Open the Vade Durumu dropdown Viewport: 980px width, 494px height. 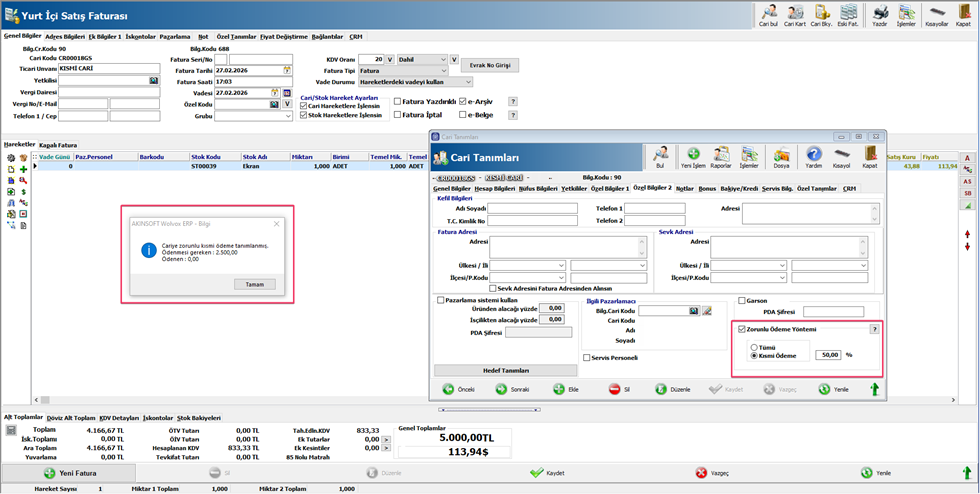tap(468, 82)
